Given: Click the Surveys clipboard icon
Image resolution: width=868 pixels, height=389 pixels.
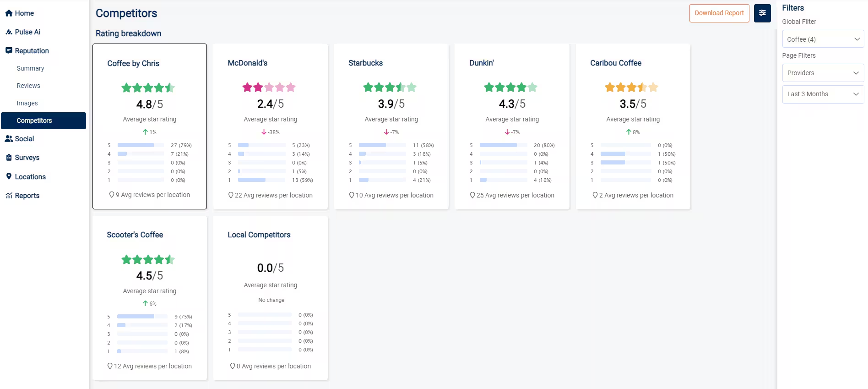Looking at the screenshot, I should tap(9, 158).
